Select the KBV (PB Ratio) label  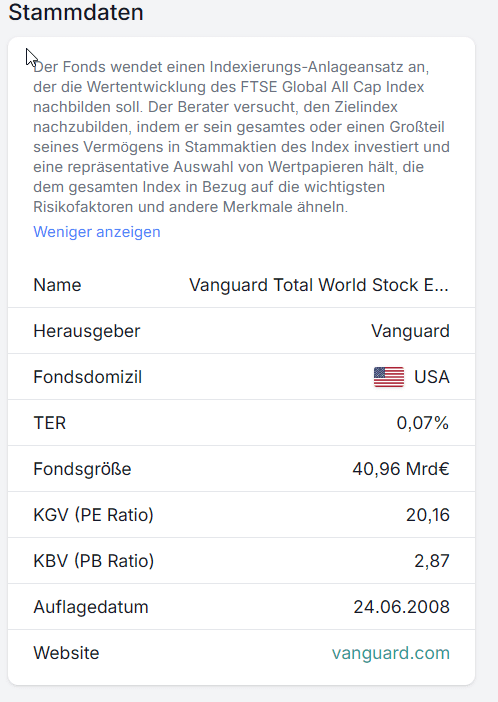(94, 561)
